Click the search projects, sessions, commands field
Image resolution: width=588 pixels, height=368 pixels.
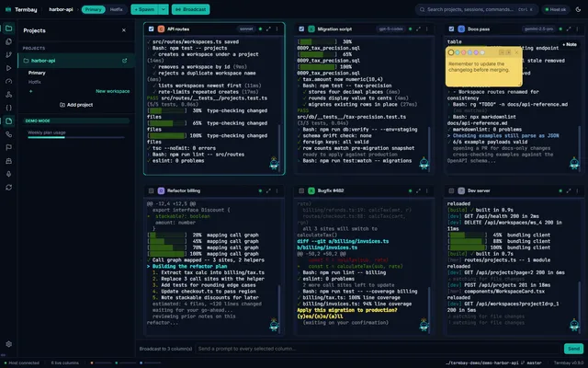pos(477,9)
